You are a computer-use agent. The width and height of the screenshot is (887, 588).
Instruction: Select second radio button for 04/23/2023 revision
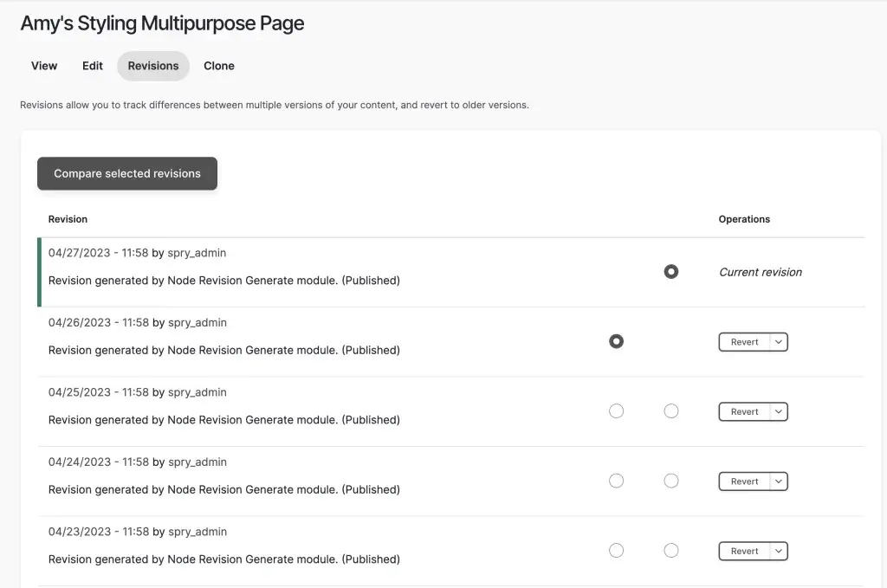click(x=670, y=550)
